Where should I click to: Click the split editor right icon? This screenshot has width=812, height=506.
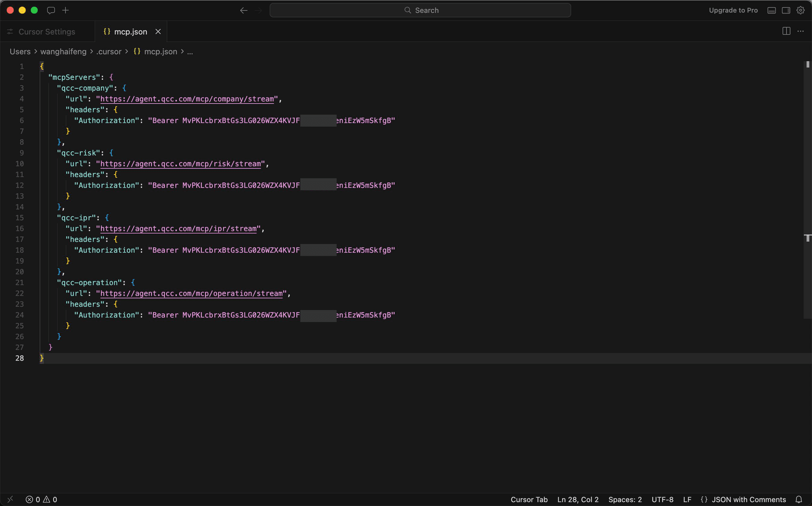click(786, 31)
